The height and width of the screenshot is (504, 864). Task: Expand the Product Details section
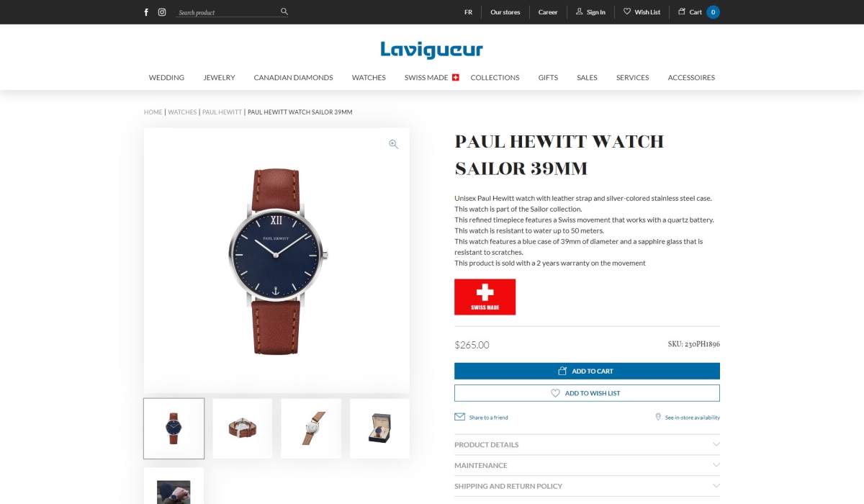pyautogui.click(x=587, y=444)
